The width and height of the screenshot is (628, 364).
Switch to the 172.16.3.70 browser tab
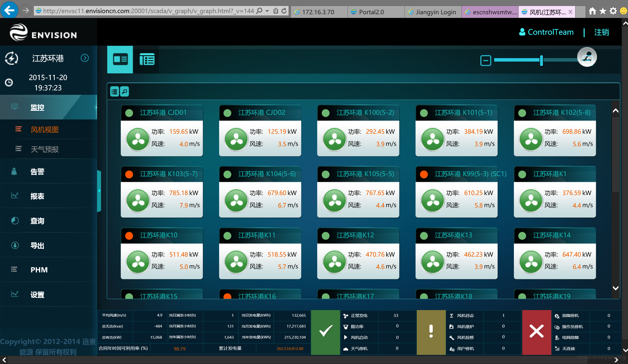point(319,12)
